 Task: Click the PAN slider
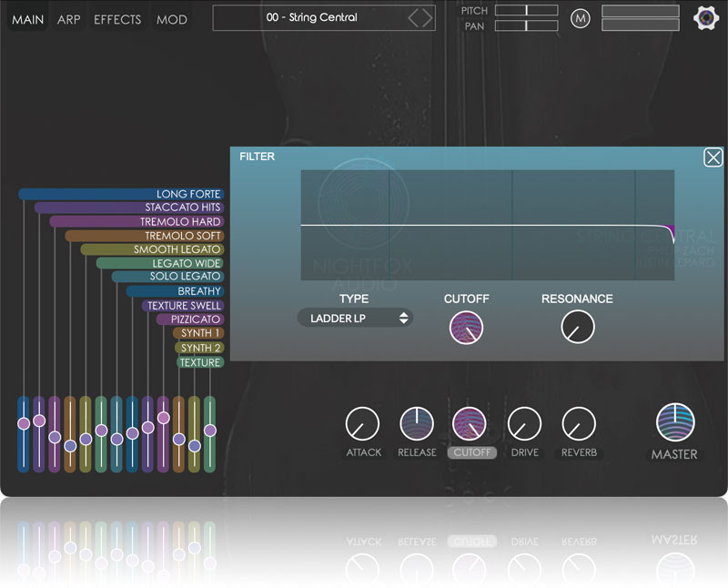[527, 26]
